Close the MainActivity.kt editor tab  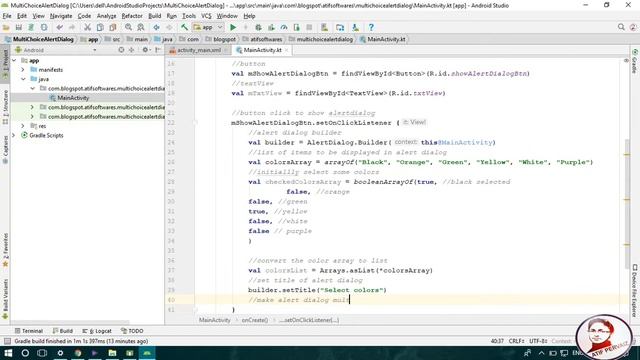coord(287,50)
